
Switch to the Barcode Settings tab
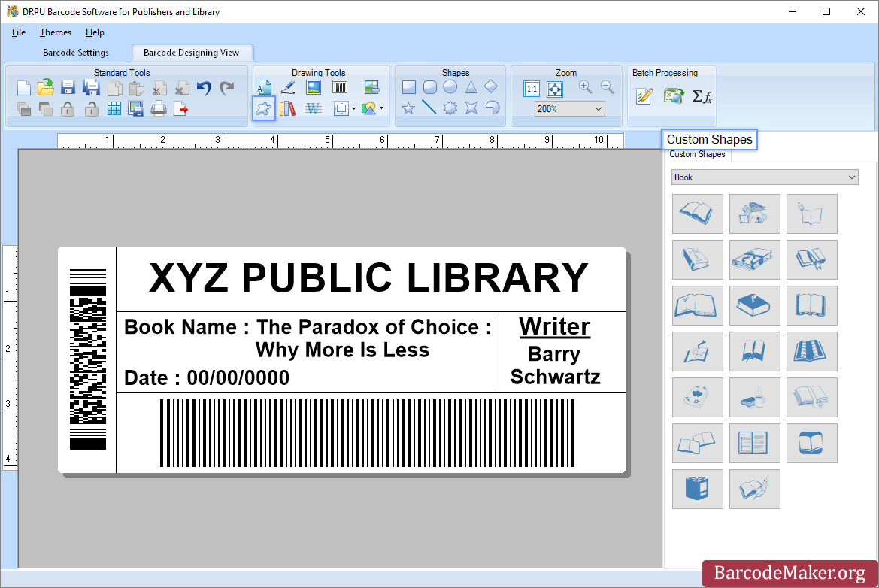point(76,53)
